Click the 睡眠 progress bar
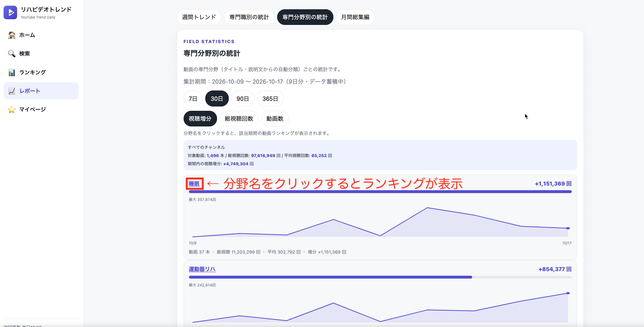 point(380,192)
